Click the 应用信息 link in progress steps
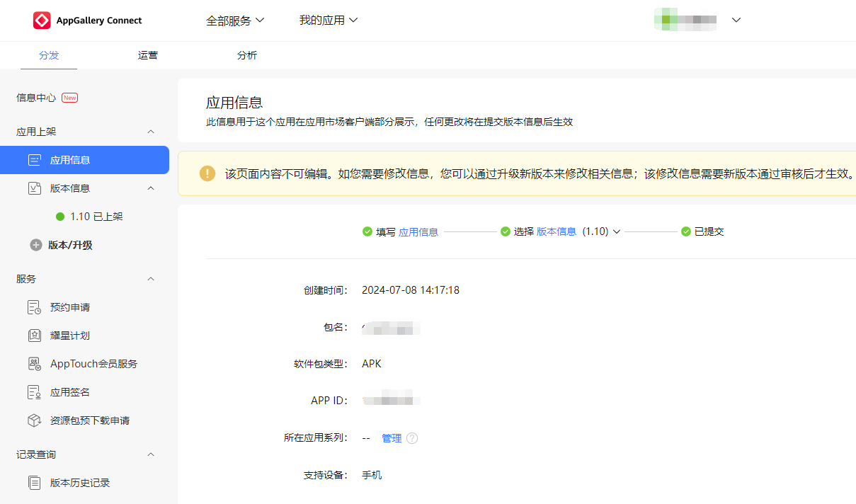 click(x=418, y=231)
